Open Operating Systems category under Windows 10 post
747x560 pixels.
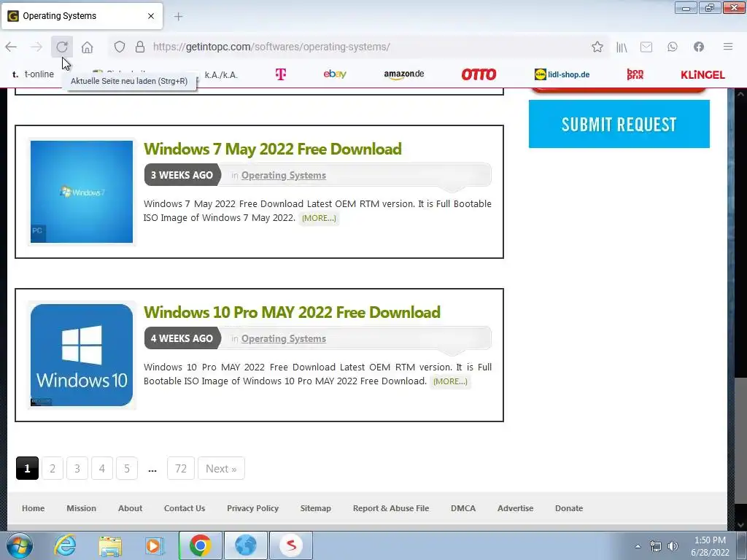284,338
